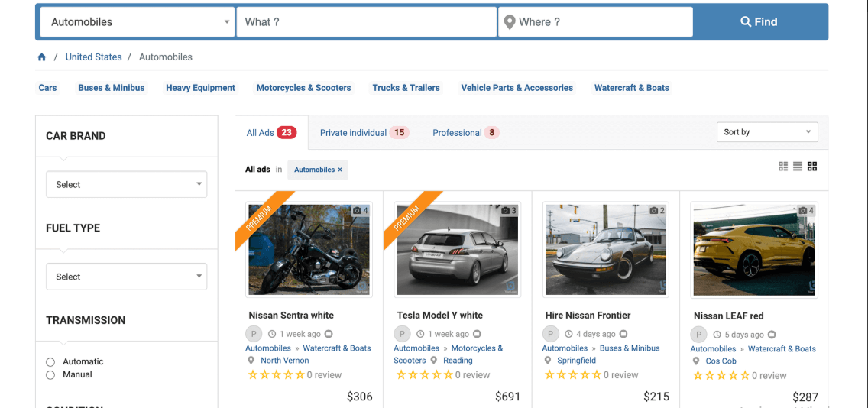Open Motorcycles & Scooters subcategory chip
868x408 pixels.
point(304,87)
